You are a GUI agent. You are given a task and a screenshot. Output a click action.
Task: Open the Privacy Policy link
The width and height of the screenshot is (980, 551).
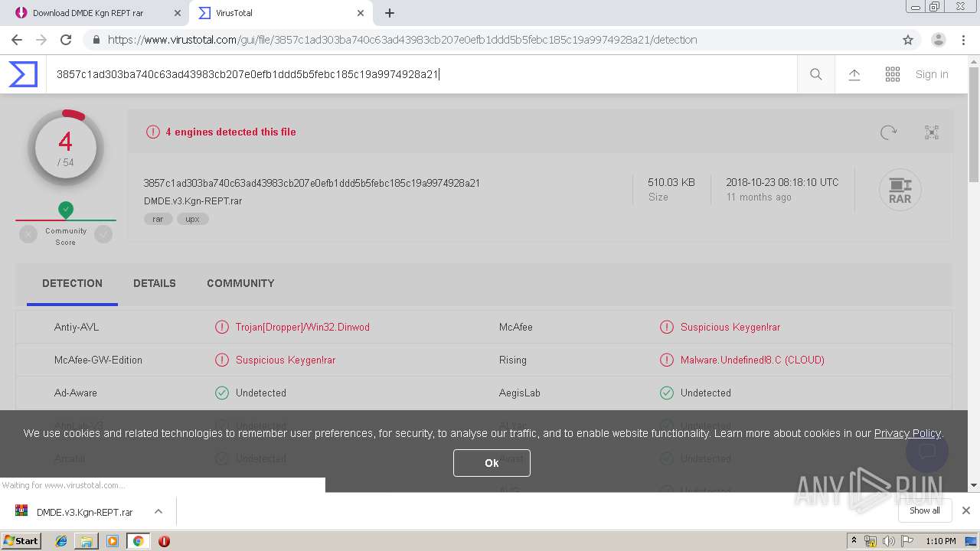907,433
